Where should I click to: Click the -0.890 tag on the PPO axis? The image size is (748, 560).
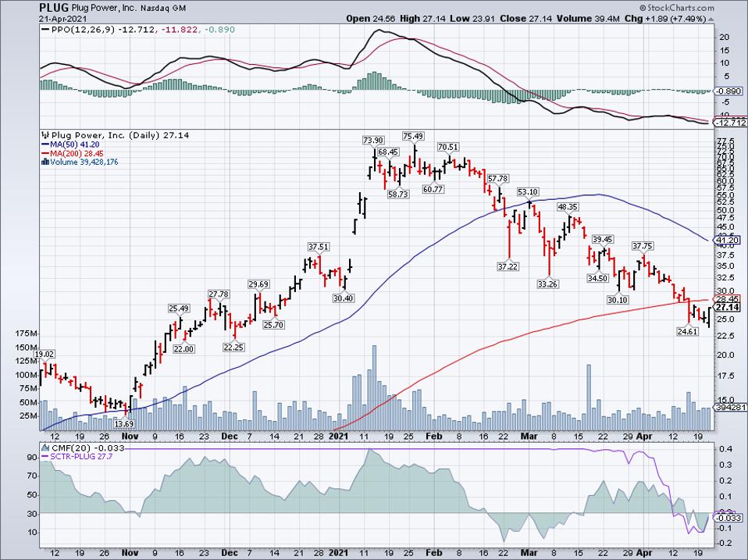[x=728, y=91]
